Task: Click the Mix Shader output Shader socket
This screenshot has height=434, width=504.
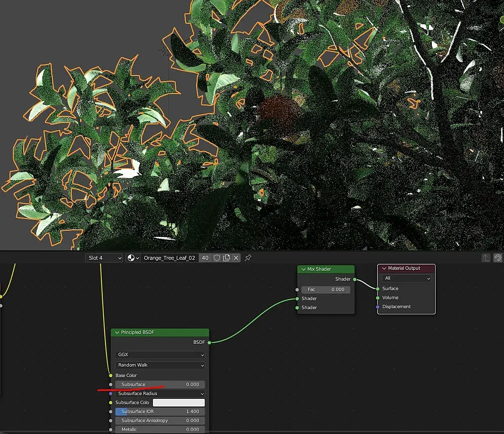Action: pos(355,279)
